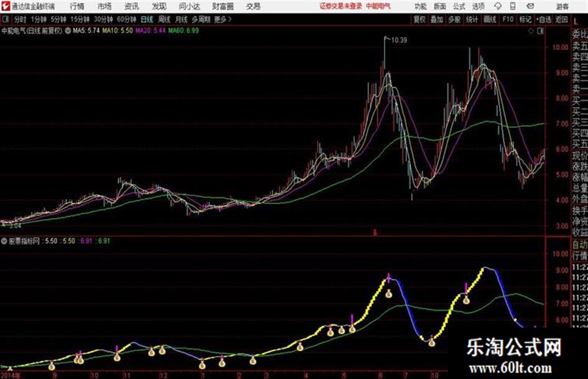This screenshot has width=588, height=379.
Task: Click the 2014年 date axis label
Action: point(11,375)
